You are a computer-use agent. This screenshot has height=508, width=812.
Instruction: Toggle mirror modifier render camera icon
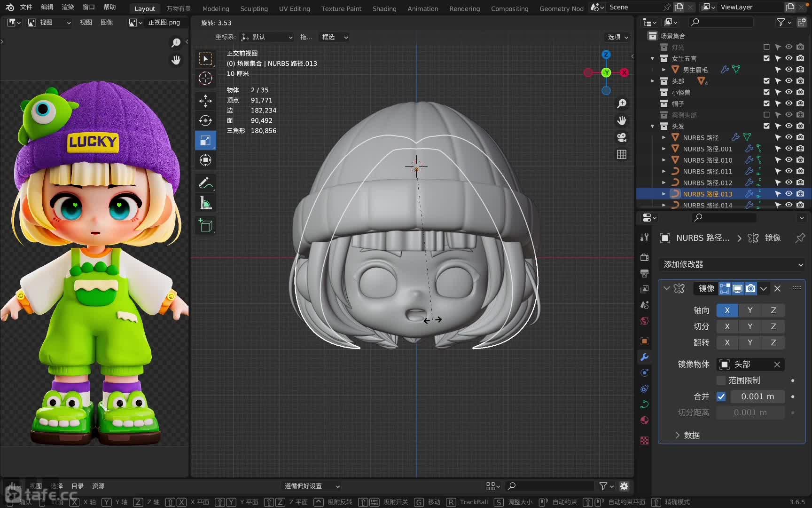click(750, 288)
